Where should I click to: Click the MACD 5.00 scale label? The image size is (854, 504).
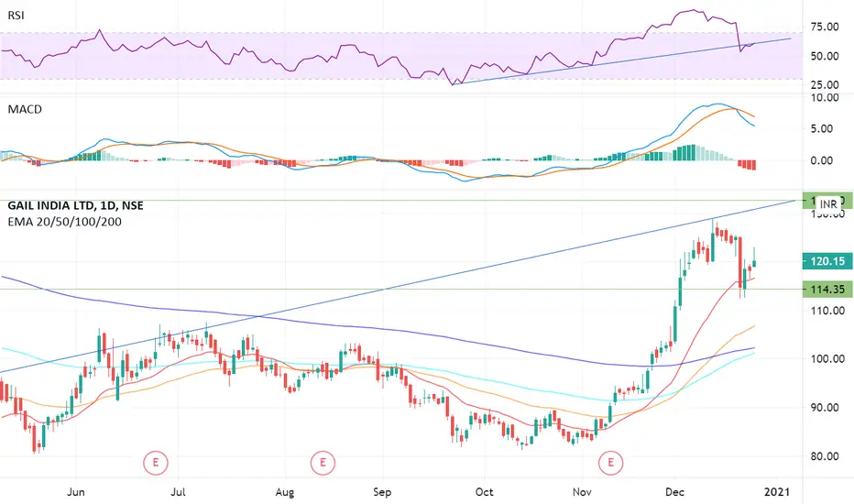point(822,128)
